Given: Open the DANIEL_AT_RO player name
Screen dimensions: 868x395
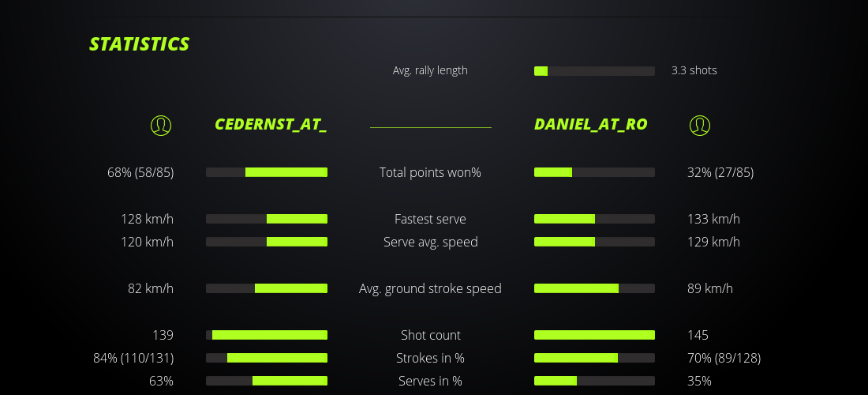Looking at the screenshot, I should 591,125.
